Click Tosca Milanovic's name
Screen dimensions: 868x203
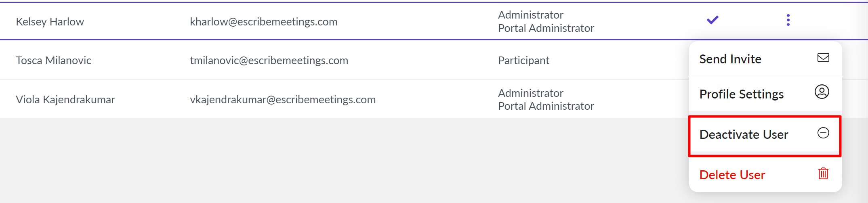[53, 61]
